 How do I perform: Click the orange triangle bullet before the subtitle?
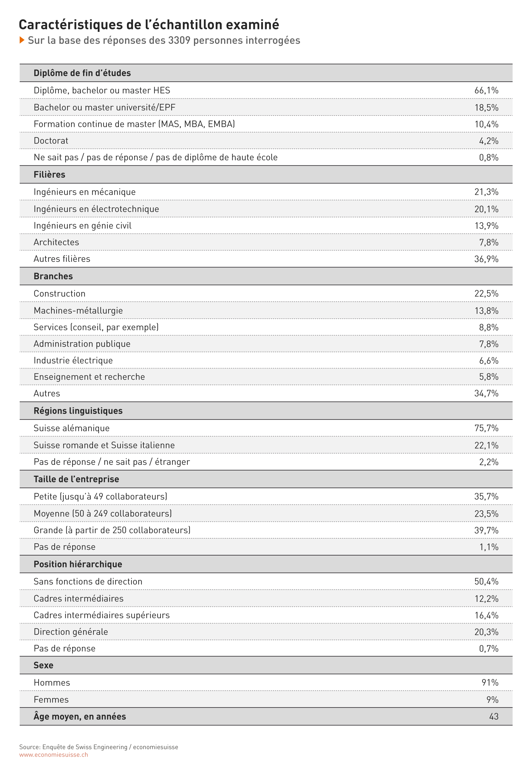click(22, 40)
